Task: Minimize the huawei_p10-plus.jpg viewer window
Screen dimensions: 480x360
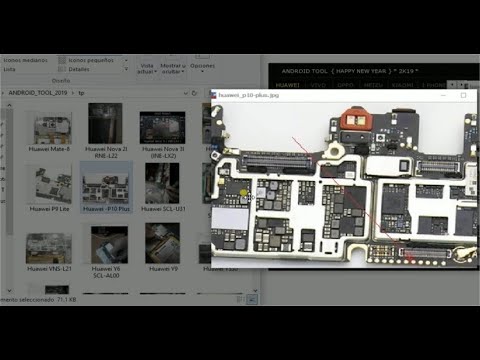Action: click(443, 95)
